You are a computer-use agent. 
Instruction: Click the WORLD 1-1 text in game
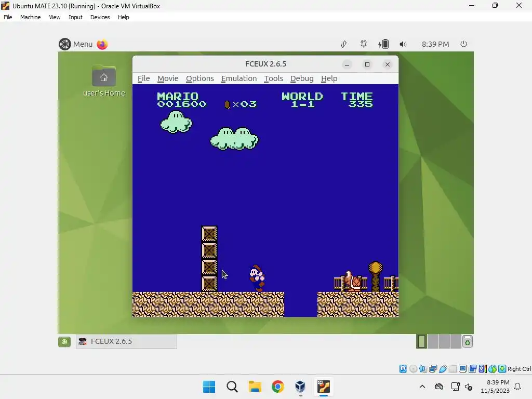point(302,100)
